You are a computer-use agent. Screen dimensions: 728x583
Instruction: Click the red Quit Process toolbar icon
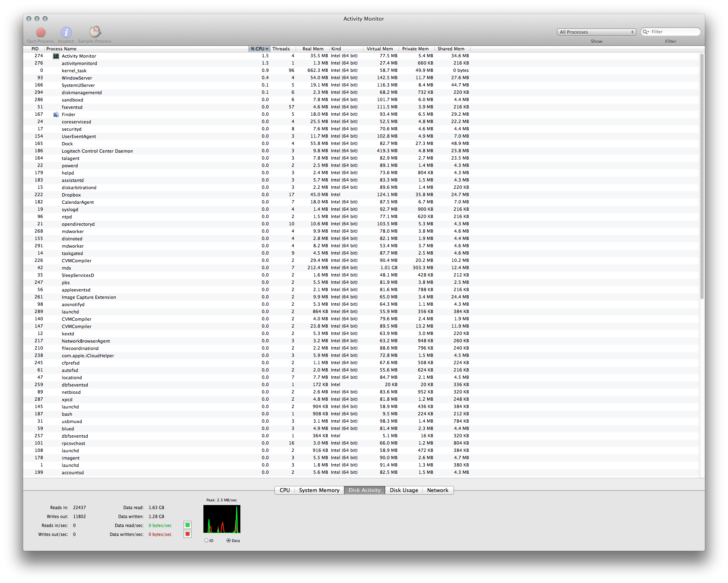tap(41, 32)
